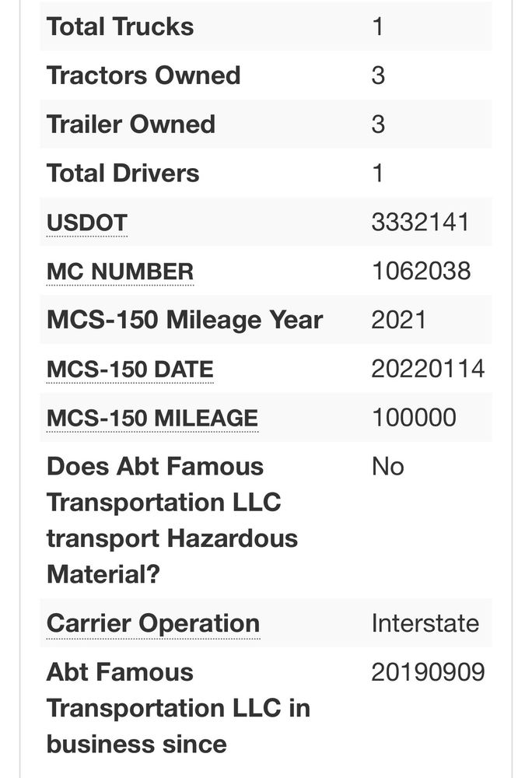This screenshot has width=532, height=778.
Task: Click the mileage year value 2021
Action: (399, 320)
